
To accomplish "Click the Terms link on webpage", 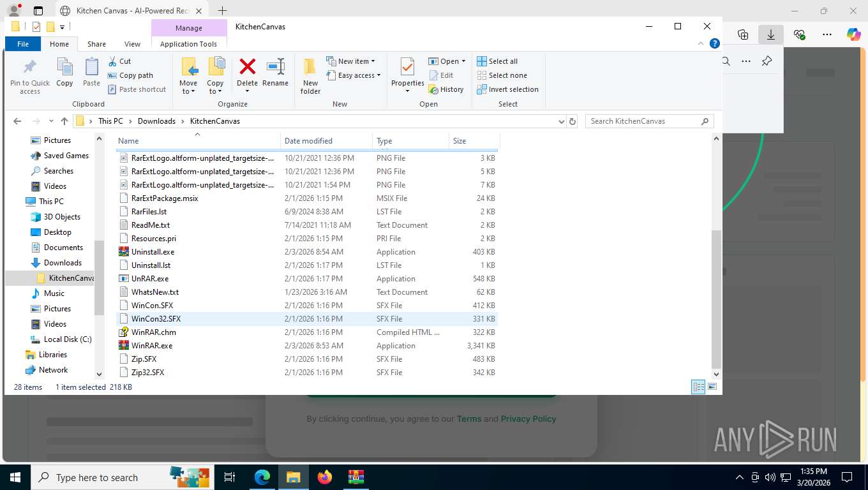I will [x=469, y=419].
